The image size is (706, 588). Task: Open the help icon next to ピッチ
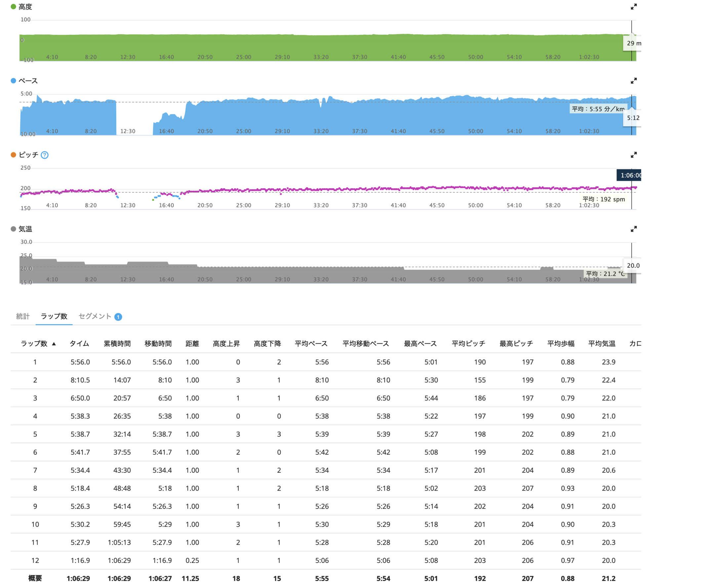(44, 155)
